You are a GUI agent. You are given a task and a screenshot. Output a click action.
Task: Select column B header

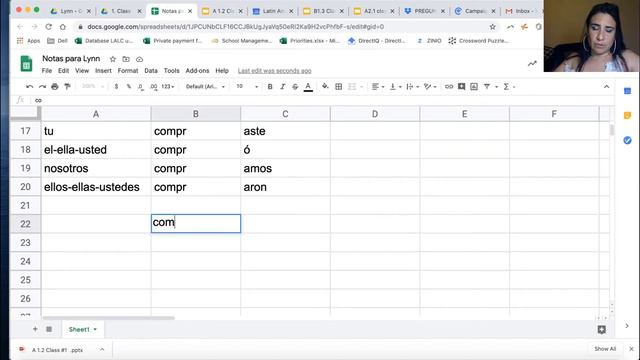click(x=196, y=114)
